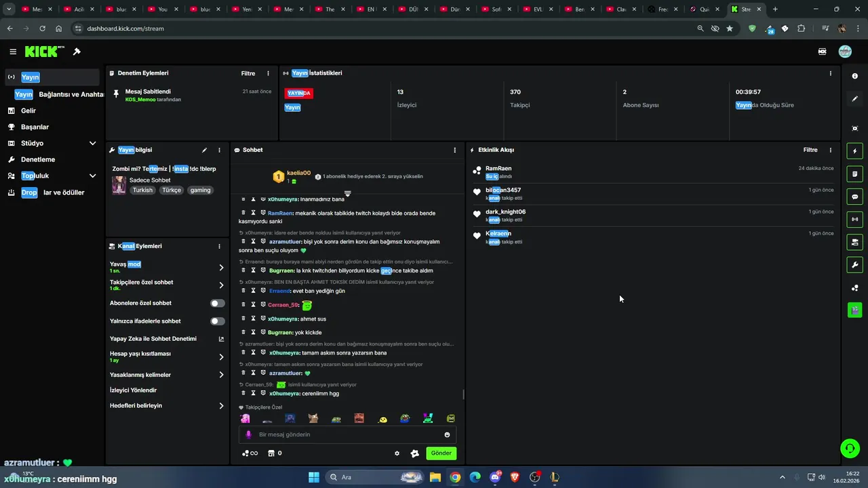The image size is (868, 488).
Task: Expand Hesap yaşı kısıtlaması option
Action: tap(221, 357)
